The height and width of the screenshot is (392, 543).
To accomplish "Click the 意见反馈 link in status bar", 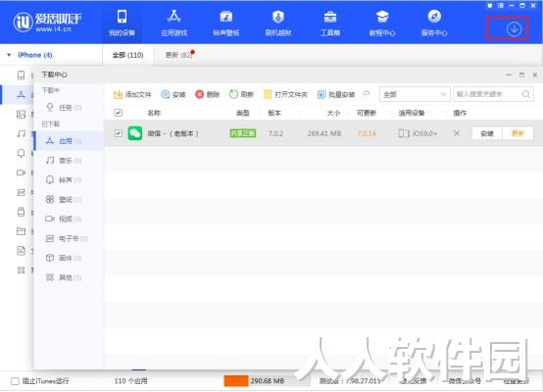I will 415,381.
